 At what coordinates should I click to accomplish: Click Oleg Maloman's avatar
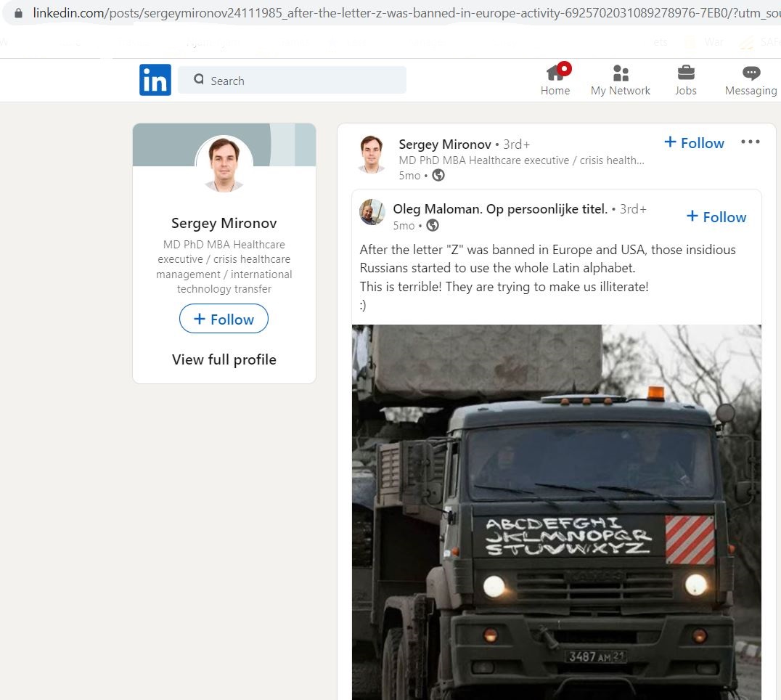pos(372,212)
